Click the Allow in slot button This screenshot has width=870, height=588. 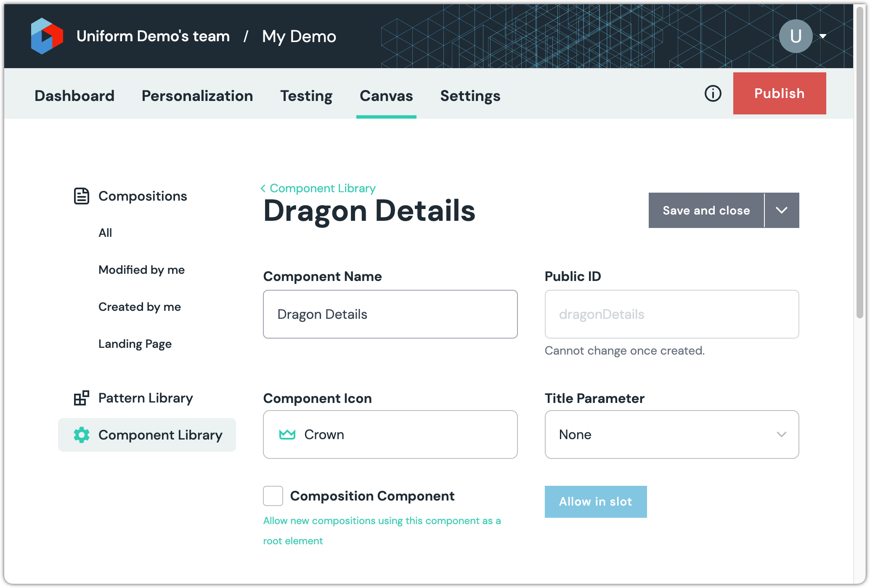pos(595,502)
